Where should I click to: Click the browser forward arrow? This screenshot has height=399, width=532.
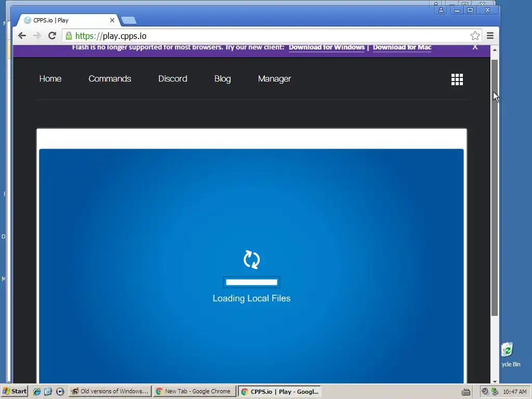tap(37, 36)
